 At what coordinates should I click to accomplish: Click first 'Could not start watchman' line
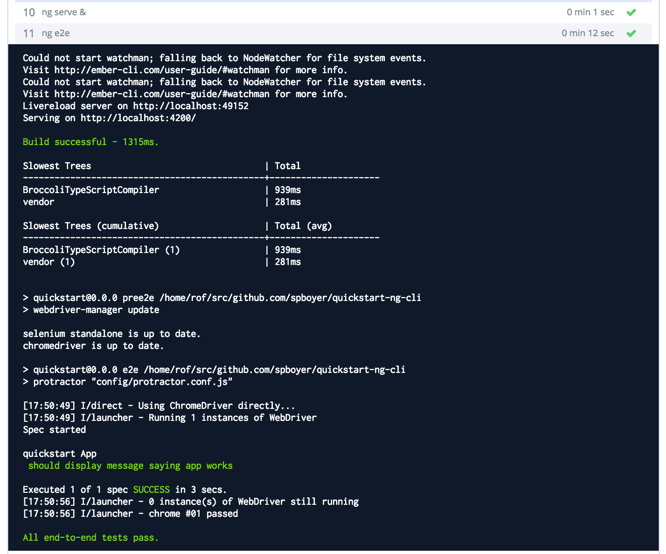click(x=224, y=58)
